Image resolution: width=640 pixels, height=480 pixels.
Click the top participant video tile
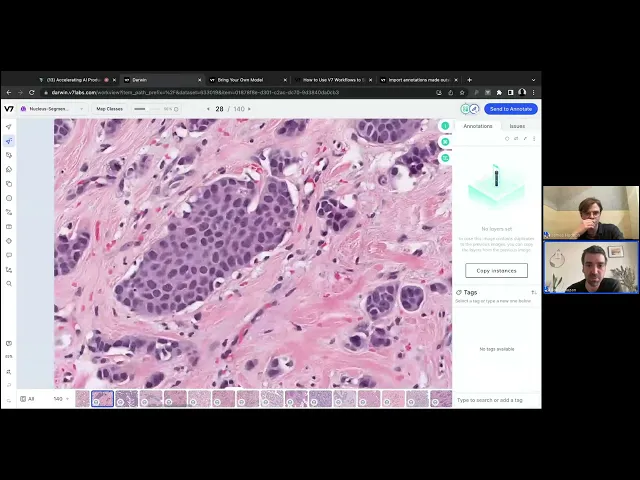[x=591, y=213]
